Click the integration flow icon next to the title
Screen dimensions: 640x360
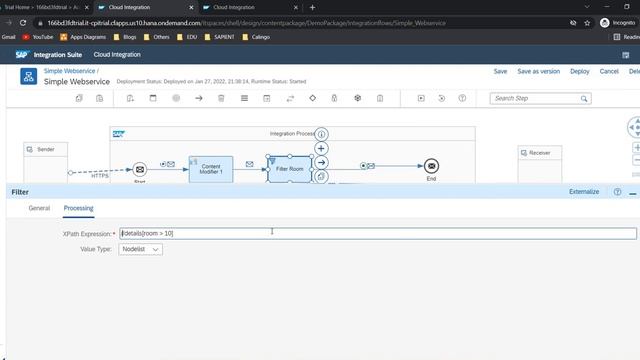point(29,76)
